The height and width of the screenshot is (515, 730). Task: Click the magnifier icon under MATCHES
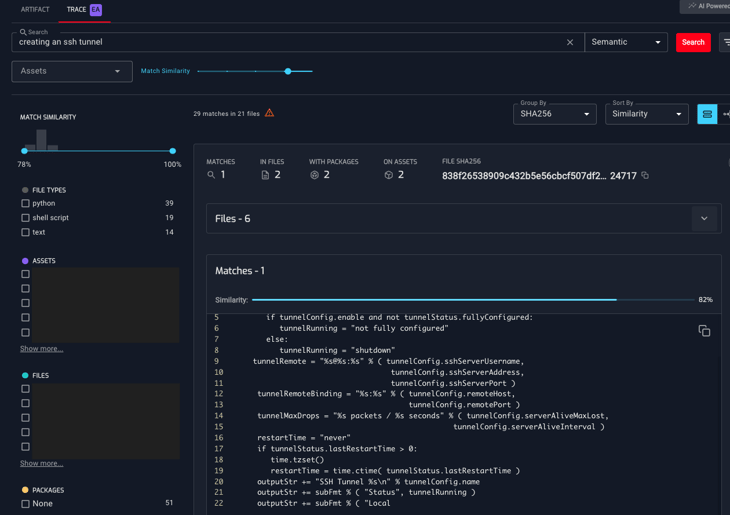(x=211, y=175)
